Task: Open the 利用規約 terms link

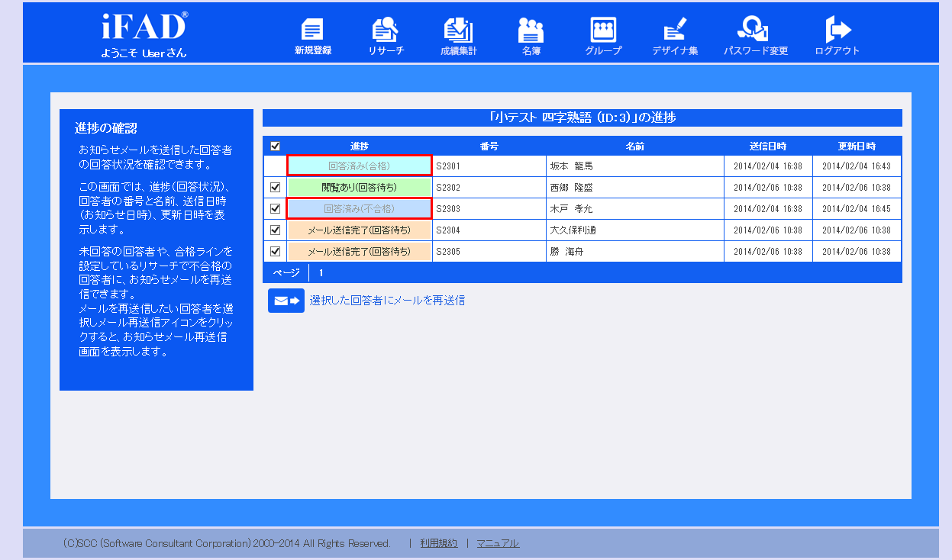Action: pos(439,543)
